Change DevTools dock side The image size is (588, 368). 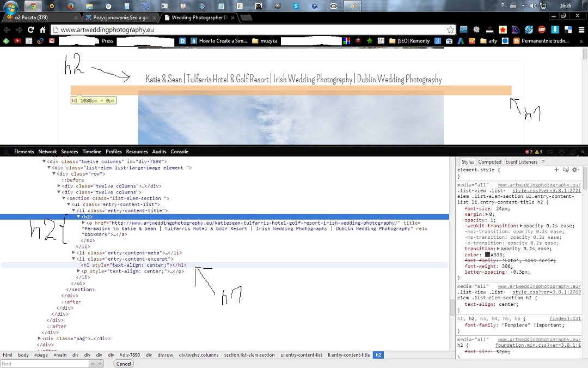[x=573, y=152]
